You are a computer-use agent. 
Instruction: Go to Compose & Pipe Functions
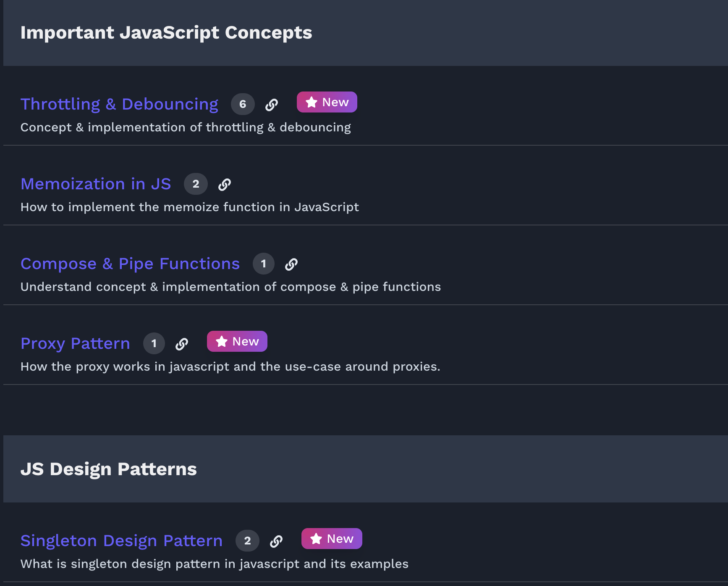(x=130, y=264)
